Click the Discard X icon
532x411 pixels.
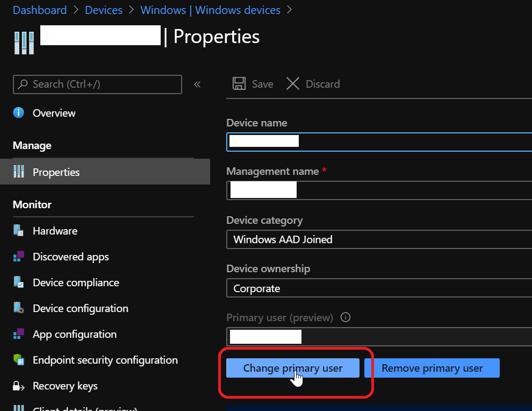click(x=293, y=84)
